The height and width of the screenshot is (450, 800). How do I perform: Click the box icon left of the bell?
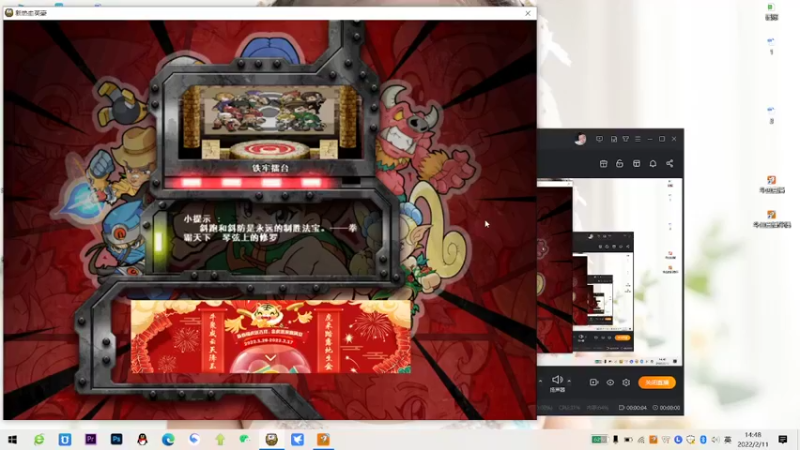(636, 164)
